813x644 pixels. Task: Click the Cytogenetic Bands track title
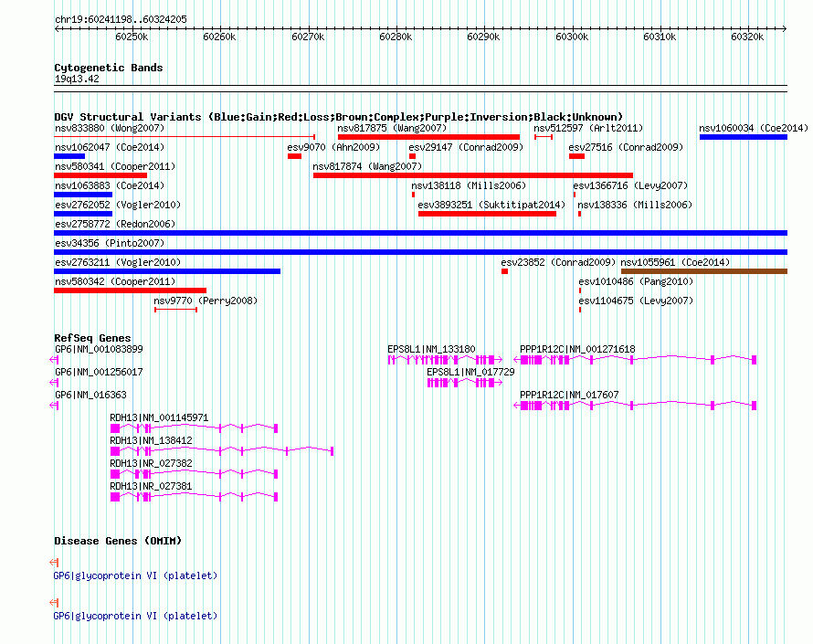point(109,68)
